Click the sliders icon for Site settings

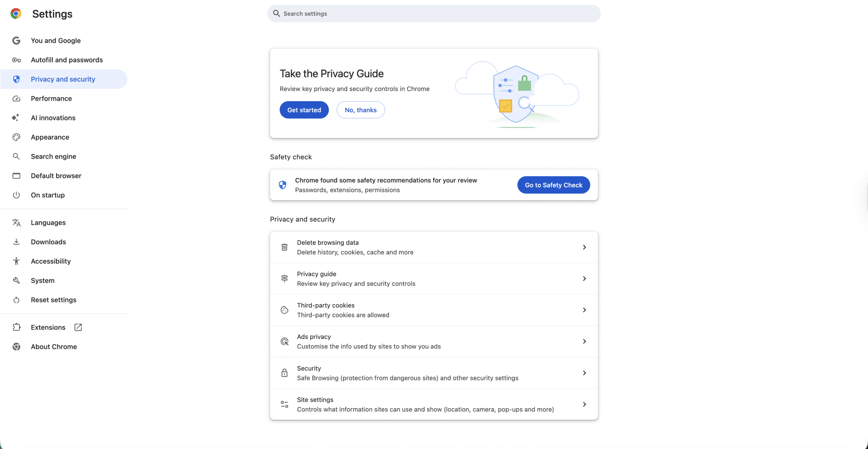pos(284,404)
